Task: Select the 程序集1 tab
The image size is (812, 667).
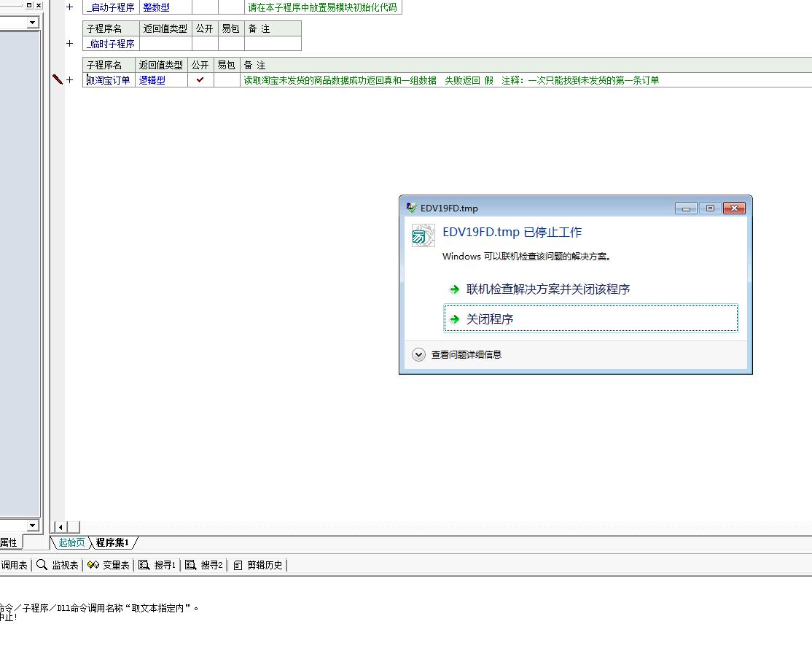Action: [112, 542]
